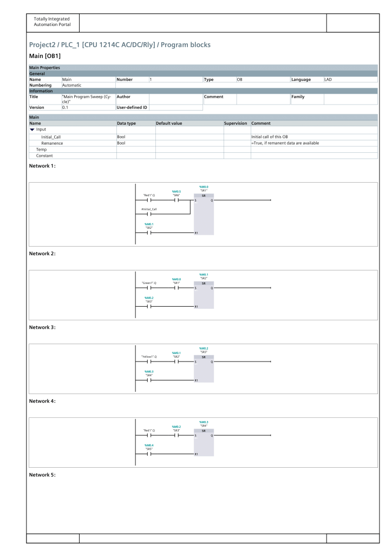Select the Remanence row in the interface table

[x=52, y=143]
